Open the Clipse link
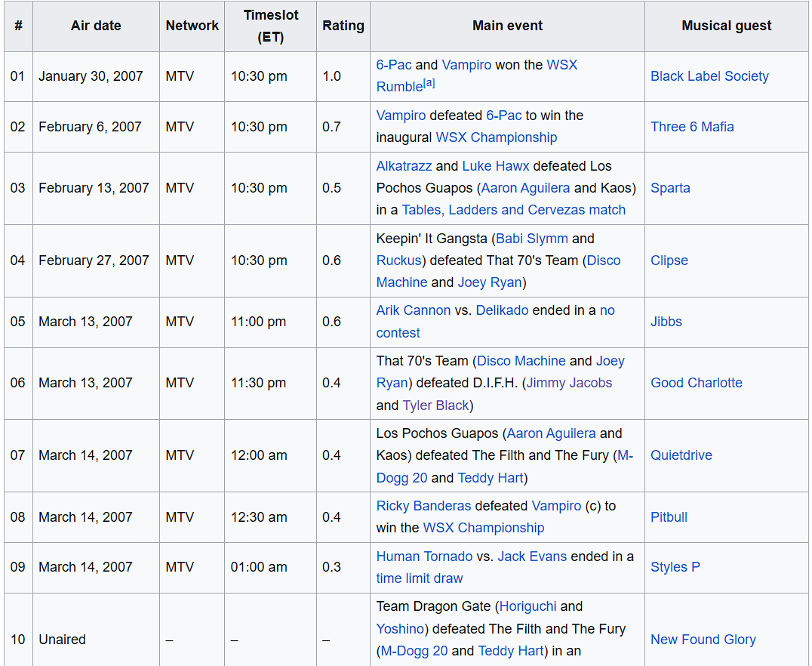 pyautogui.click(x=669, y=261)
